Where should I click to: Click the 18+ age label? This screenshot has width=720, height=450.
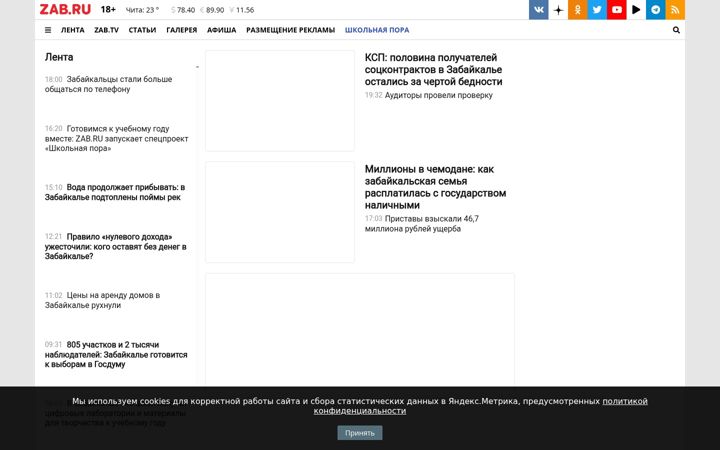coord(108,9)
